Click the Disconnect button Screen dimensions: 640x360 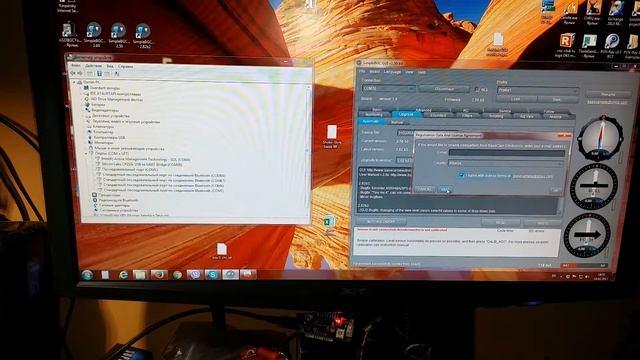point(444,89)
